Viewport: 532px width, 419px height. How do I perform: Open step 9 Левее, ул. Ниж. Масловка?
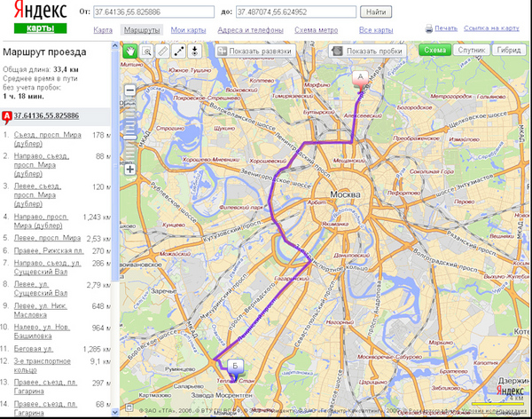(x=41, y=311)
